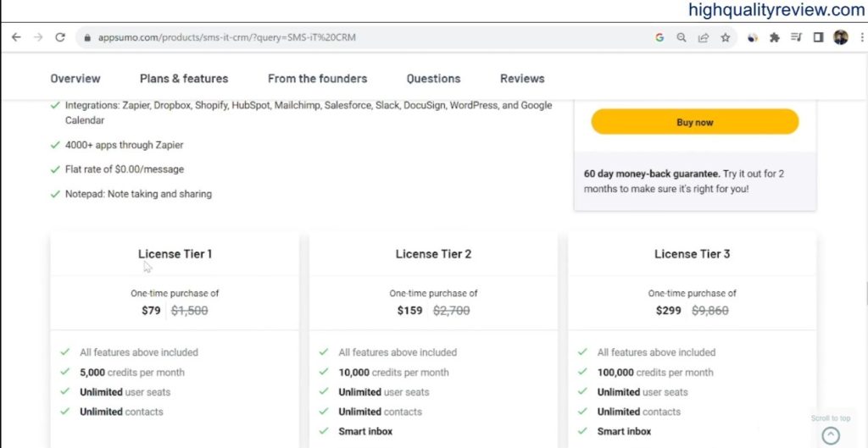The width and height of the screenshot is (868, 448).
Task: Jump to the Reviews tab
Action: click(522, 79)
